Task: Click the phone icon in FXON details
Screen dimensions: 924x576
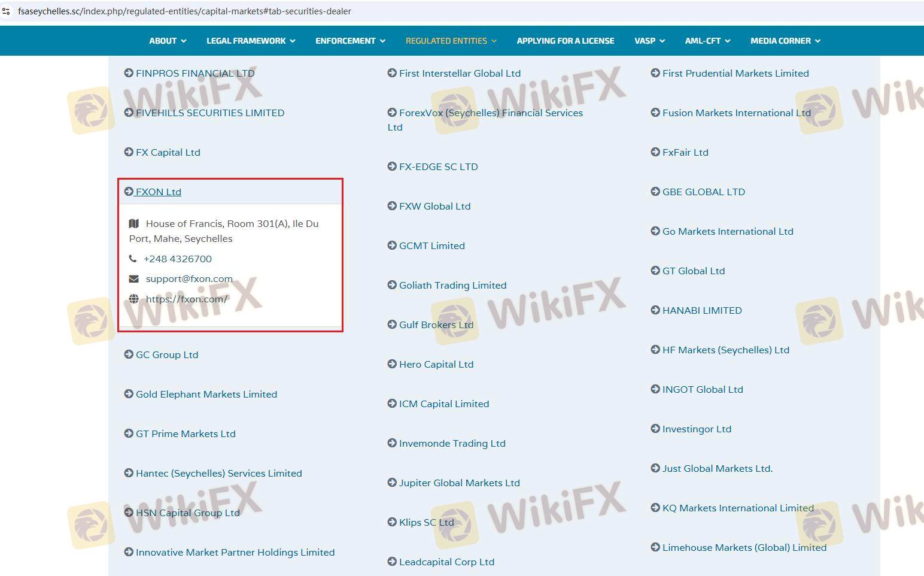Action: 133,259
